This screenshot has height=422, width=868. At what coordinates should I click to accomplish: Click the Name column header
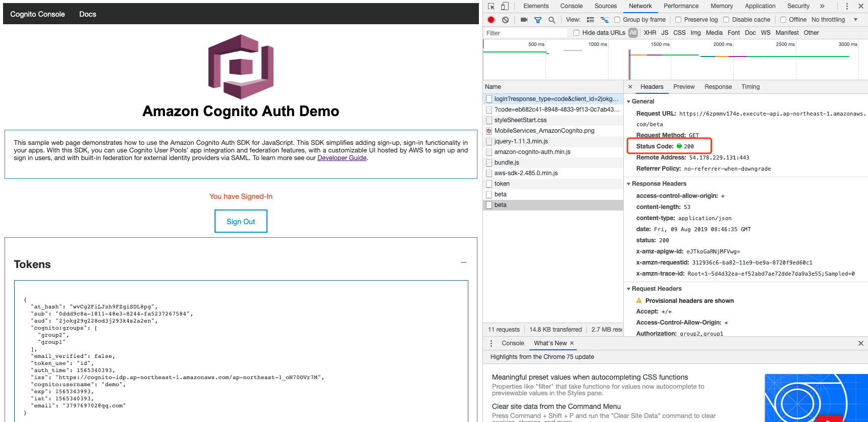(x=553, y=87)
